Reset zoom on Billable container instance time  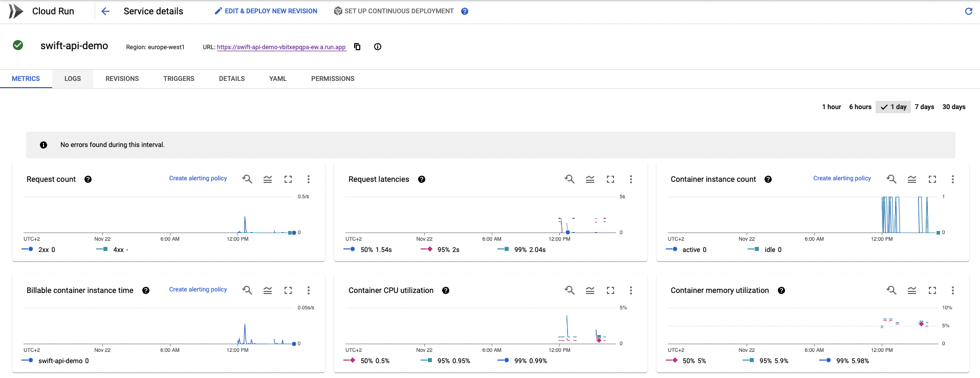click(247, 290)
